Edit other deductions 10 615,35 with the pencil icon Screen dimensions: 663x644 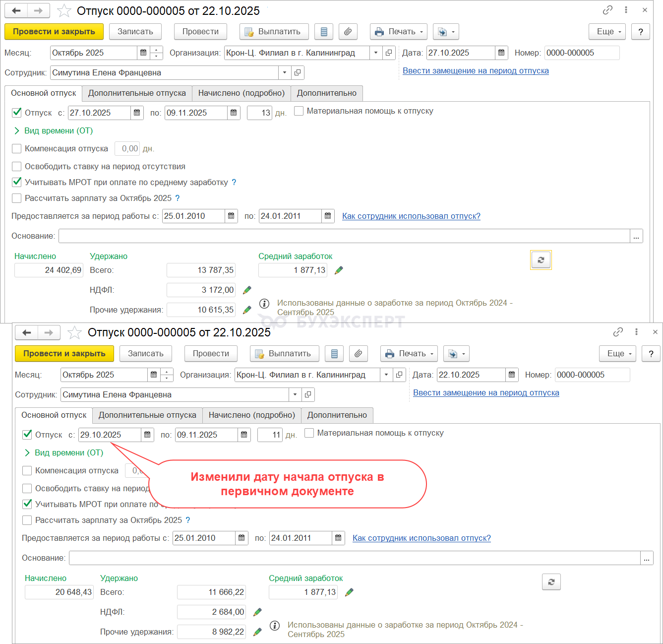pyautogui.click(x=247, y=310)
